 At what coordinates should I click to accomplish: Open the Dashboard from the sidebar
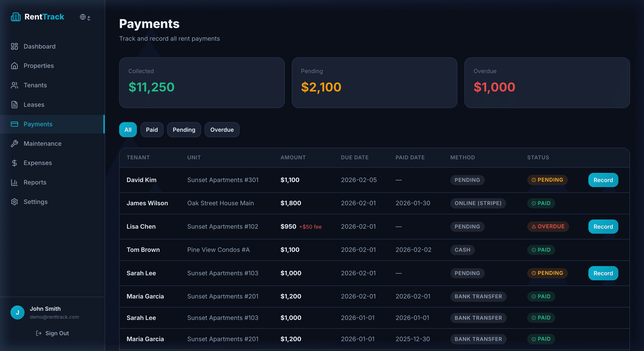pos(39,46)
